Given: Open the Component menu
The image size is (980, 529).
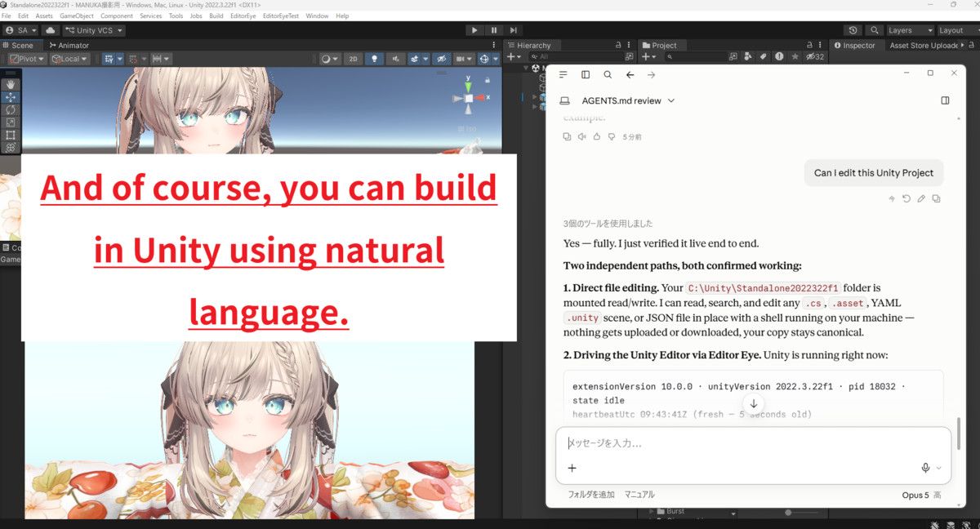Looking at the screenshot, I should click(x=117, y=16).
